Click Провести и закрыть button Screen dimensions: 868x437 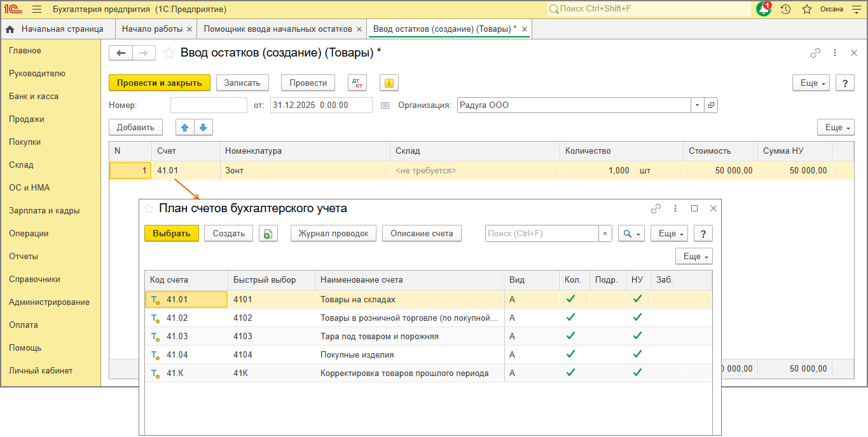tap(159, 83)
